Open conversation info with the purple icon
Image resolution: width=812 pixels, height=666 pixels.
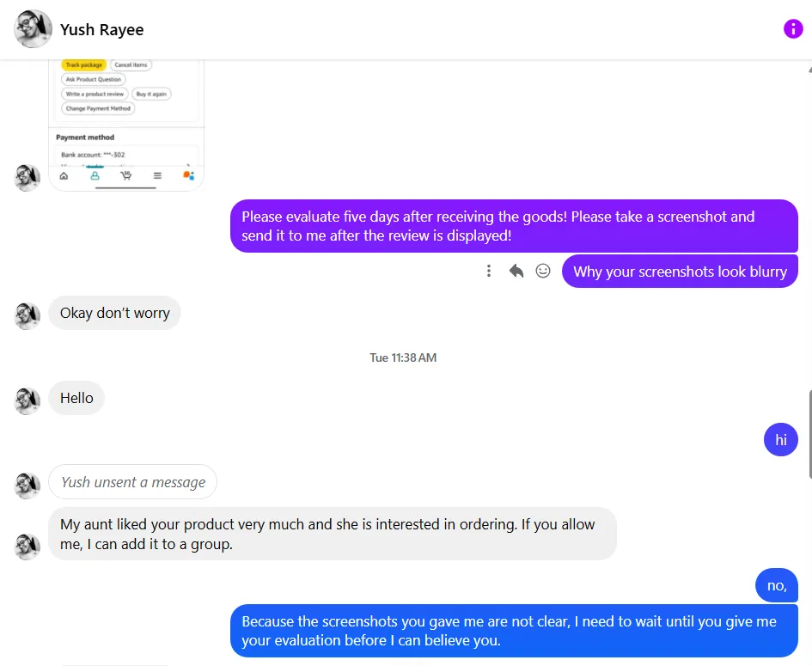coord(792,29)
